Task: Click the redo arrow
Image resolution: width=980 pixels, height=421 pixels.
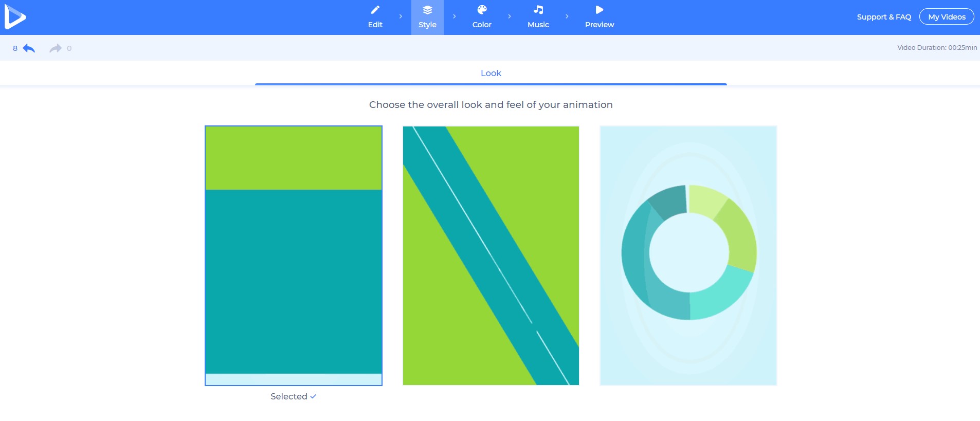Action: (x=55, y=48)
